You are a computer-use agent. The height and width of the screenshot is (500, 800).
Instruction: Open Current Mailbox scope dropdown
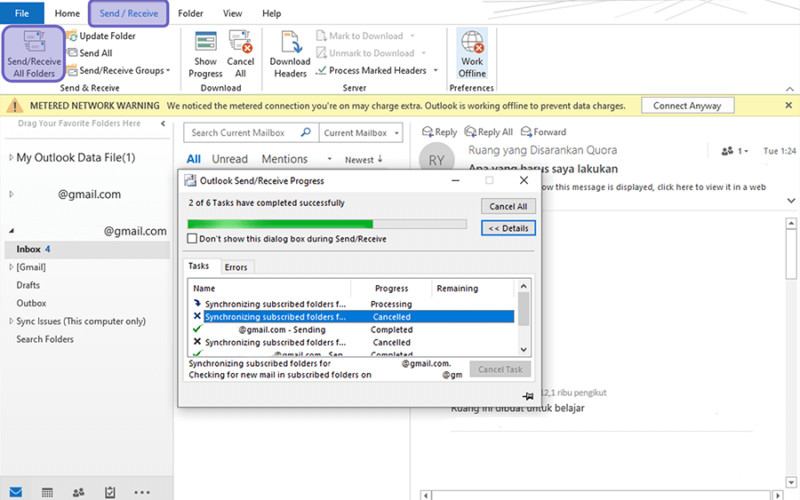tap(361, 133)
